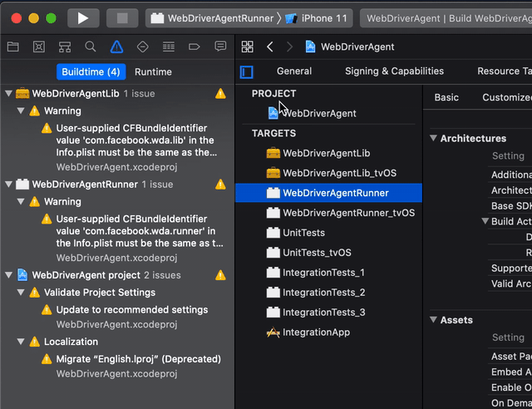Click the blue project icon in issue navigator
The height and width of the screenshot is (409, 532).
coord(22,275)
